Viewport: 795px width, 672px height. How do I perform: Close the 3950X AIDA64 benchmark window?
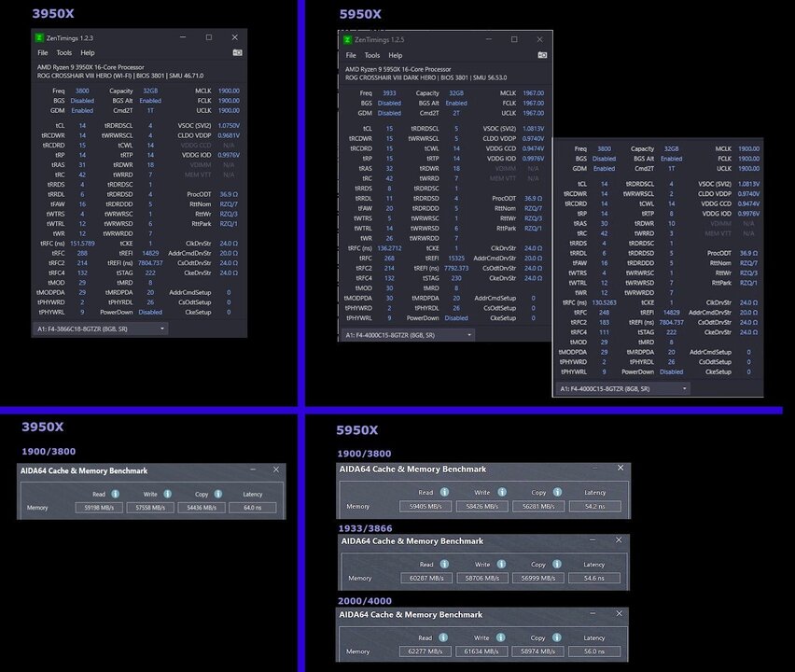(276, 469)
